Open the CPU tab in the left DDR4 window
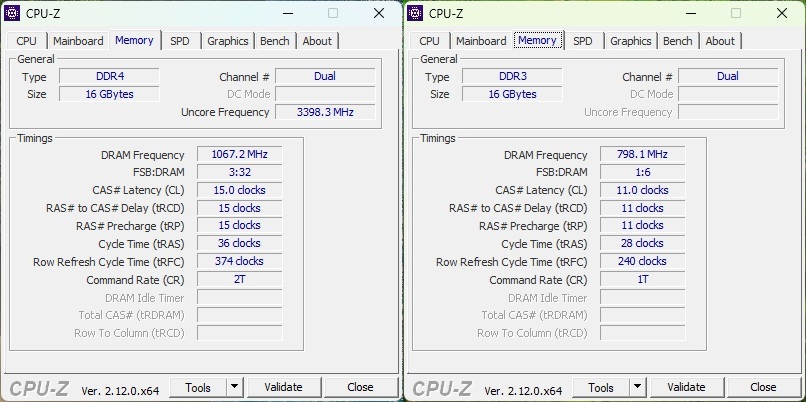Viewport: 806px width, 402px height. coord(26,41)
